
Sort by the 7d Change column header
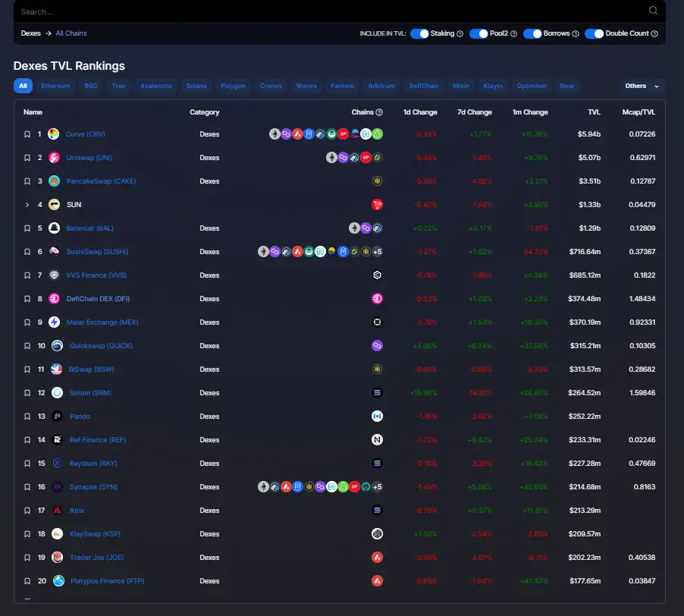coord(474,112)
